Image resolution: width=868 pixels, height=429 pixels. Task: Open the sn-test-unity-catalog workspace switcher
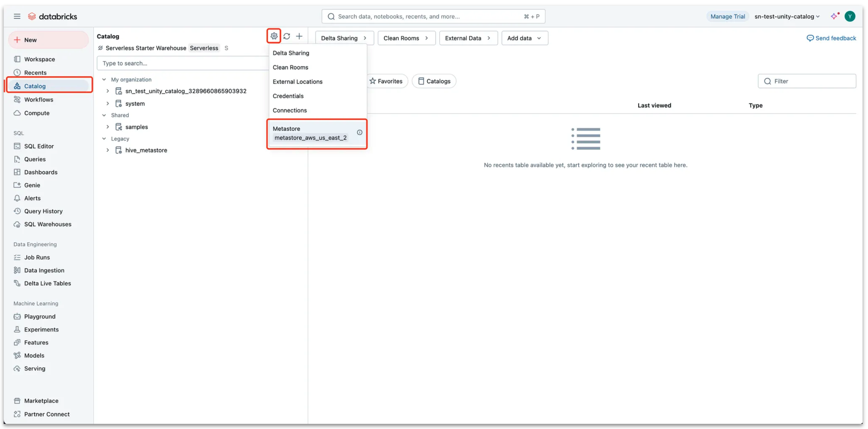pos(786,16)
